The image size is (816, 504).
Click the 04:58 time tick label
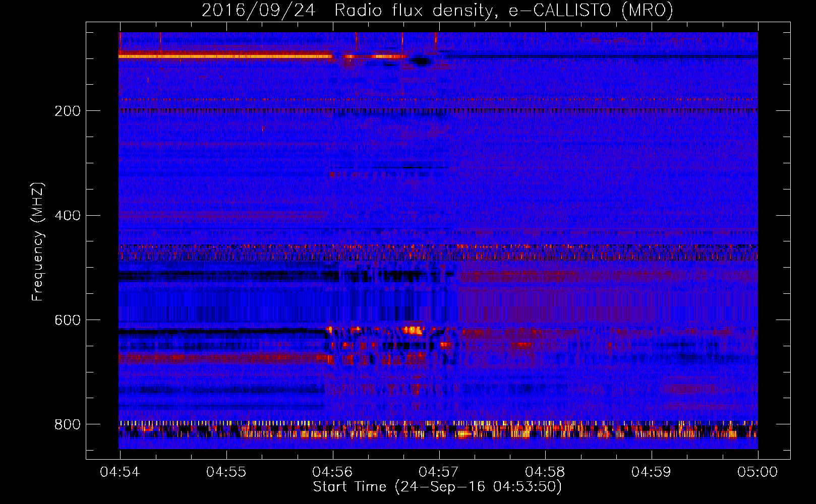click(x=545, y=472)
